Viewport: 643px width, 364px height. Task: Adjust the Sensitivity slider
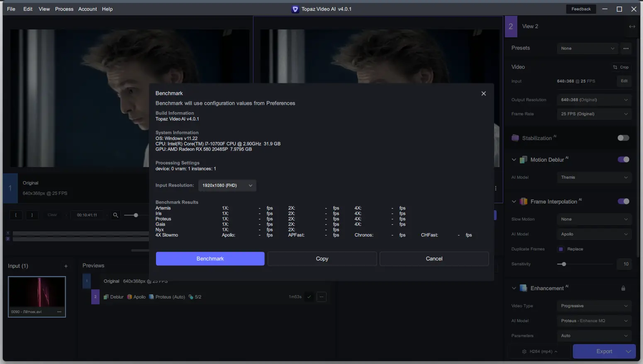(x=585, y=264)
